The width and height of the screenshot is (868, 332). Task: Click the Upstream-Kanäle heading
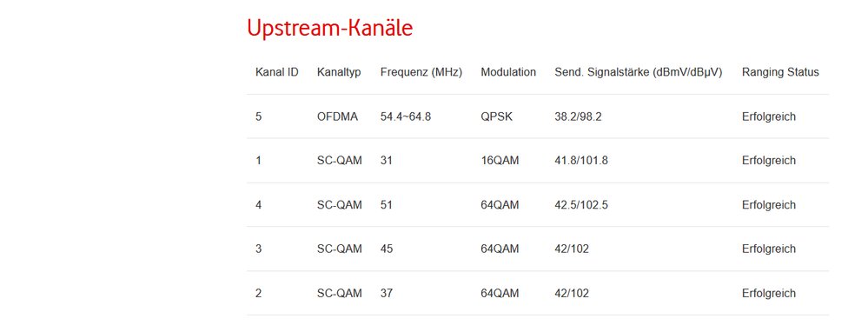[330, 28]
